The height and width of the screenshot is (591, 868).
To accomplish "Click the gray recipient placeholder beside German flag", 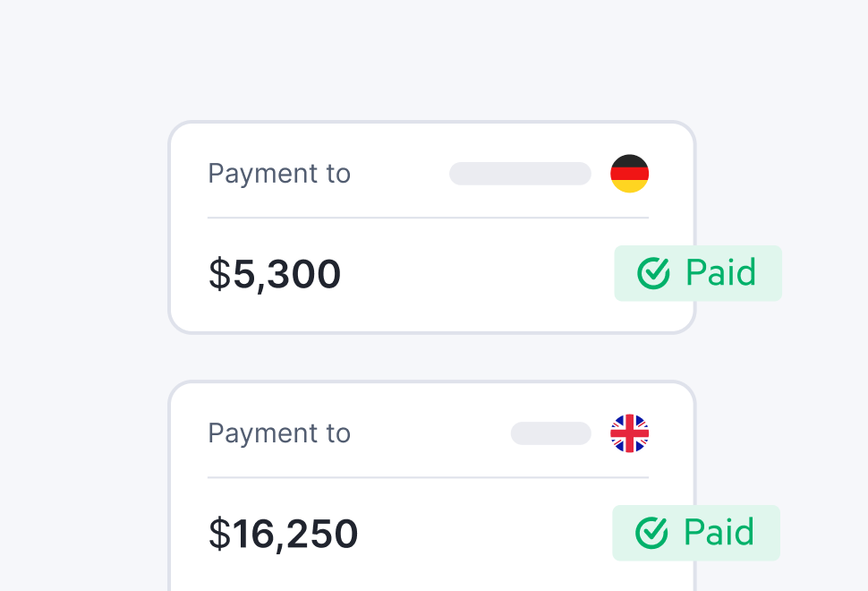I will (521, 174).
